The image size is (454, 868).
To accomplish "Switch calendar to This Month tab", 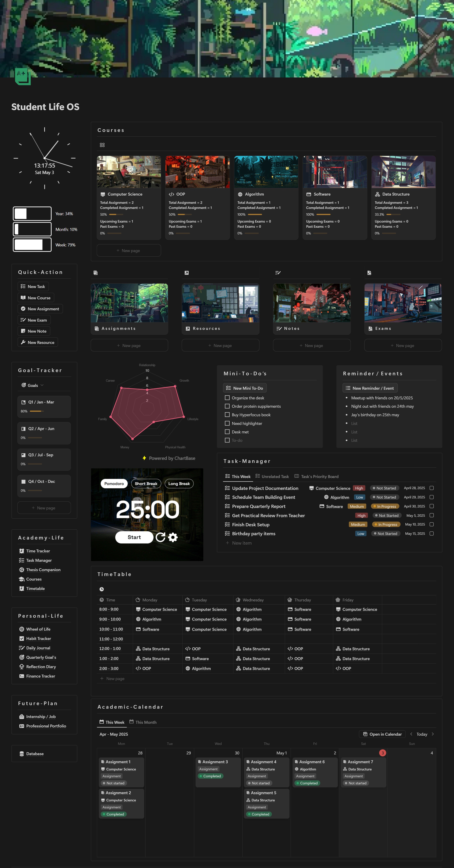I will click(x=143, y=722).
